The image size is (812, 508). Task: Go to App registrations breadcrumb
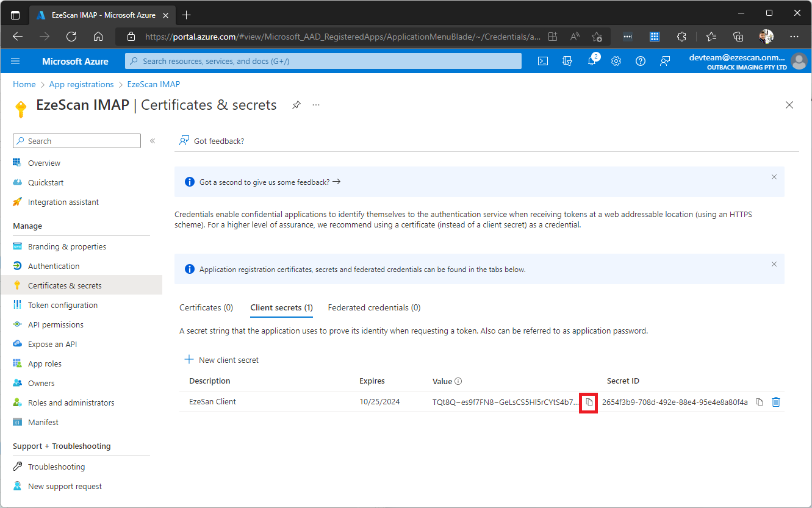click(81, 84)
